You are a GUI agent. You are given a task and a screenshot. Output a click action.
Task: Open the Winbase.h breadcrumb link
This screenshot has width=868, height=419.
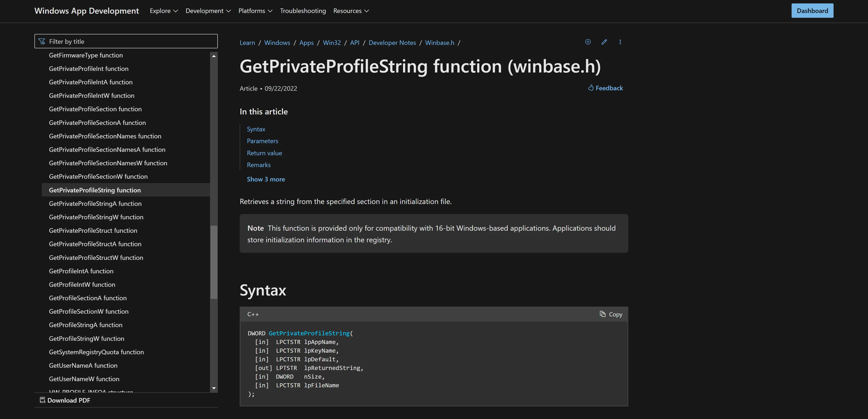[439, 43]
